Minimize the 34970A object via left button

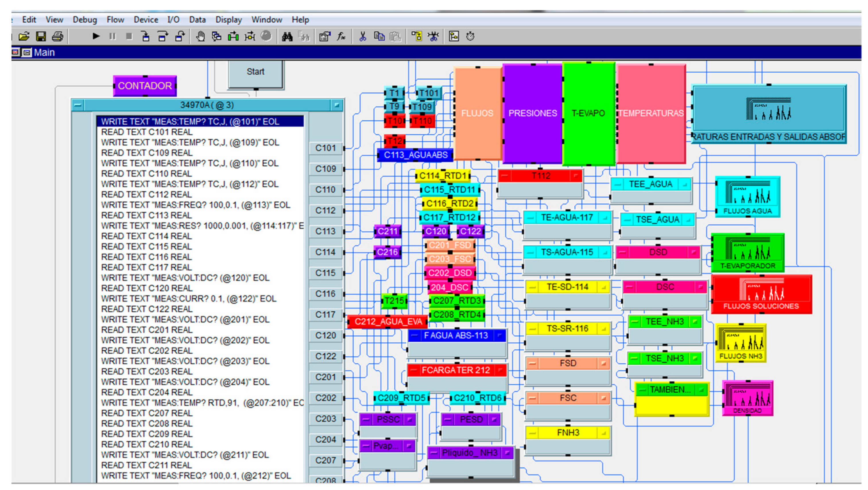(77, 105)
